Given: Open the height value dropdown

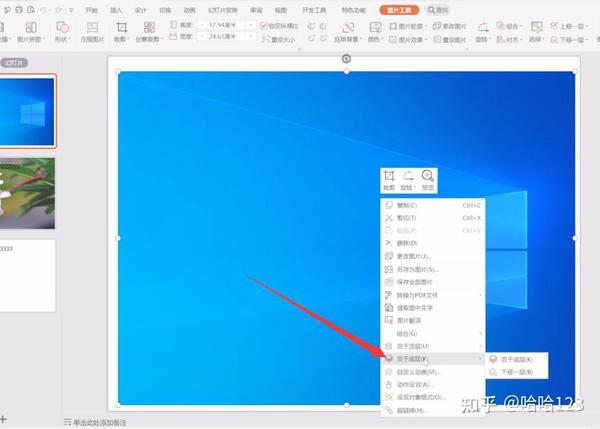Looking at the screenshot, I should pos(251,25).
